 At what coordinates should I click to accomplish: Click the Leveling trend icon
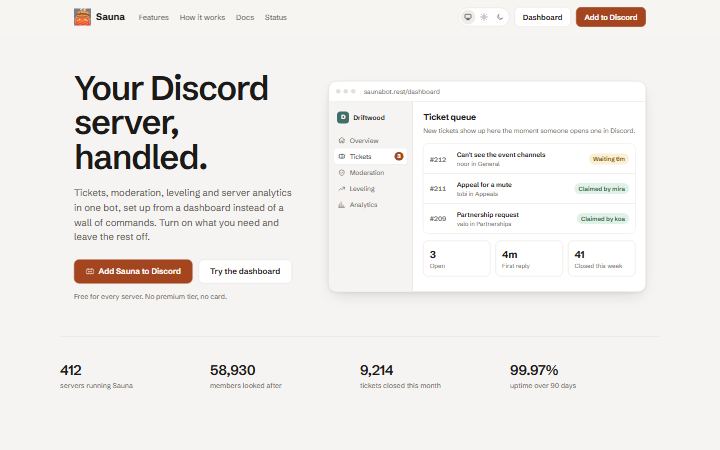tap(342, 189)
